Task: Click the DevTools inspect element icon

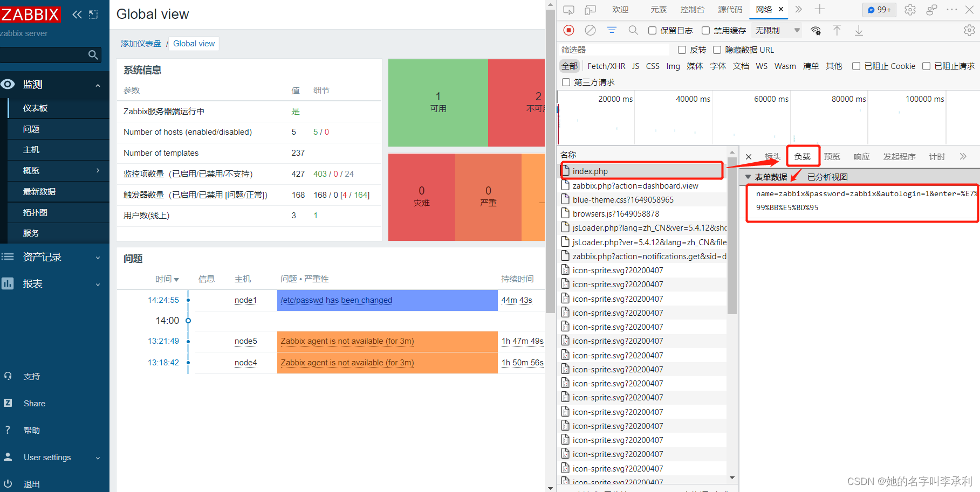Action: [x=568, y=10]
